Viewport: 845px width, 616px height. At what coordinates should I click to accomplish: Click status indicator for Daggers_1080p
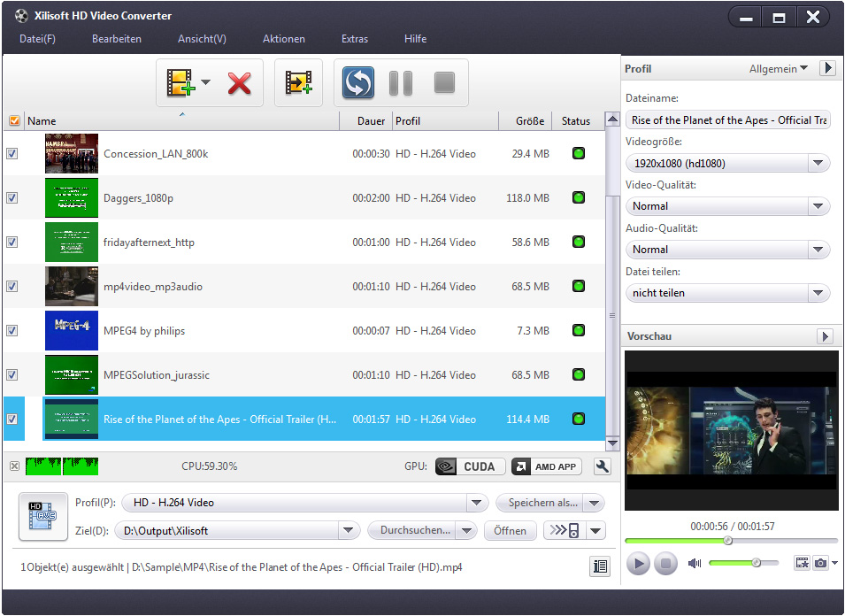[579, 197]
